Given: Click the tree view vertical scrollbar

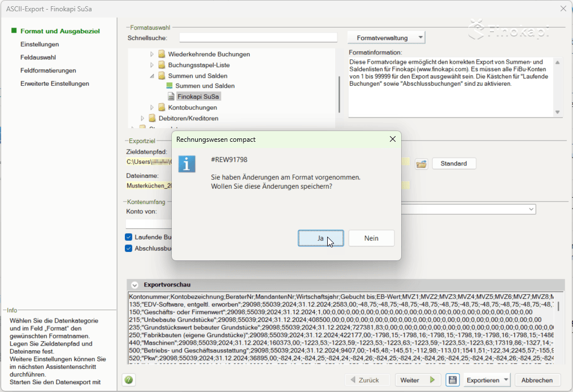Looking at the screenshot, I should pos(339,94).
